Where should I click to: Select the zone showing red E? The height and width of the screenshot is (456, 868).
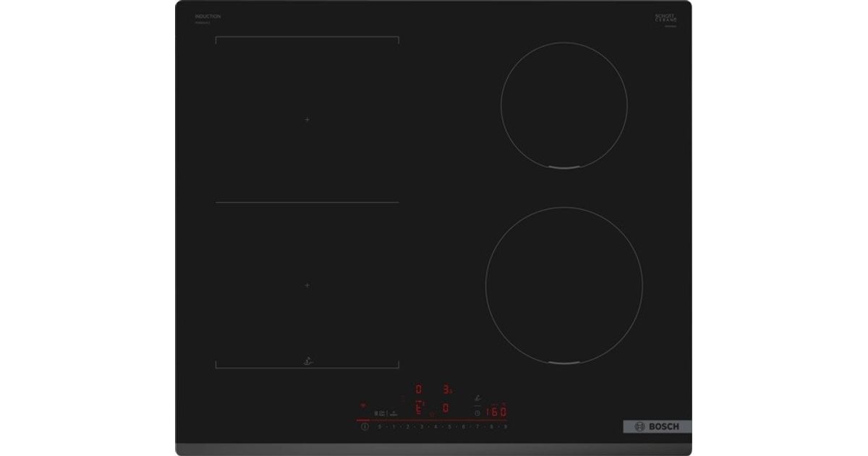419,408
